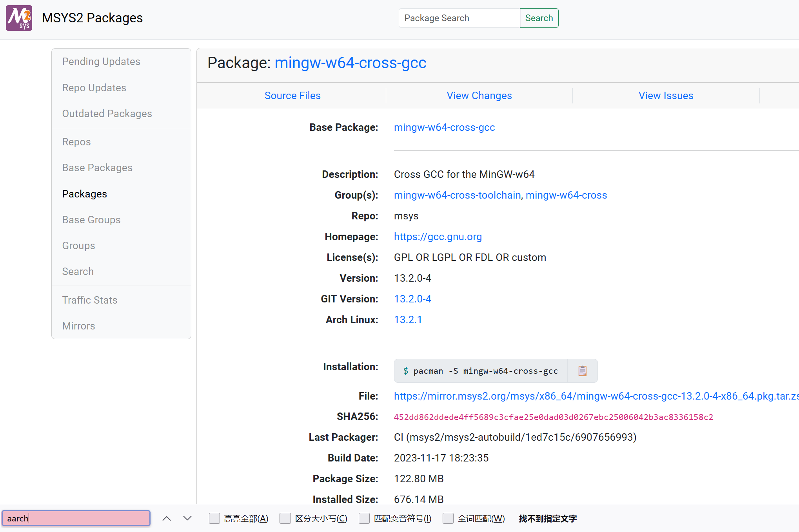Click the MSYS2 logo icon
Viewport: 799px width, 532px height.
19,18
